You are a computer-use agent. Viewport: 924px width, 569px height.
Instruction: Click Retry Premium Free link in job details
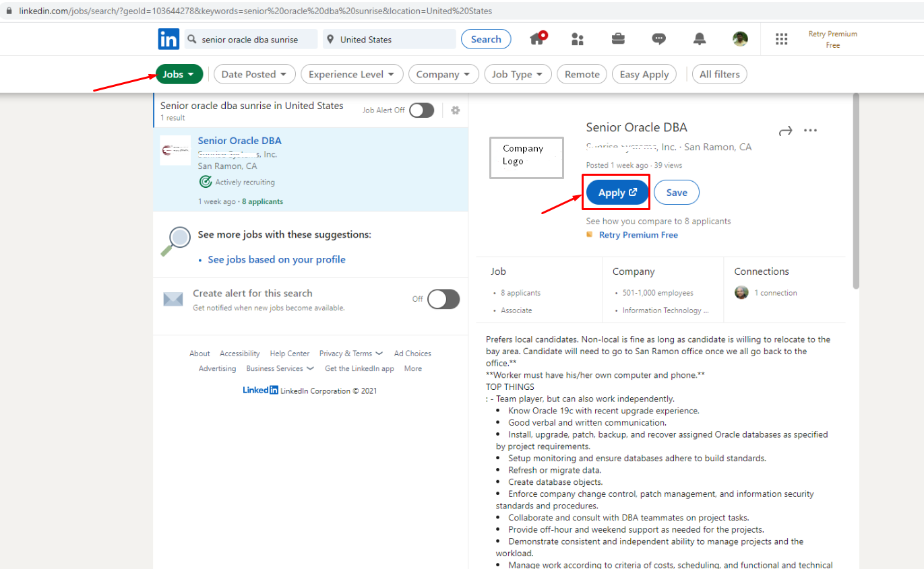pos(638,235)
